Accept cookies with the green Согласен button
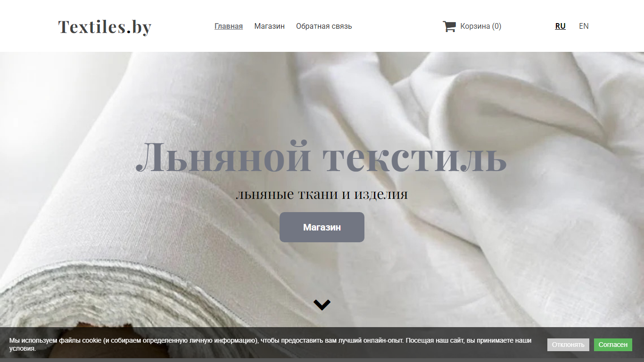The image size is (644, 362). point(613,345)
